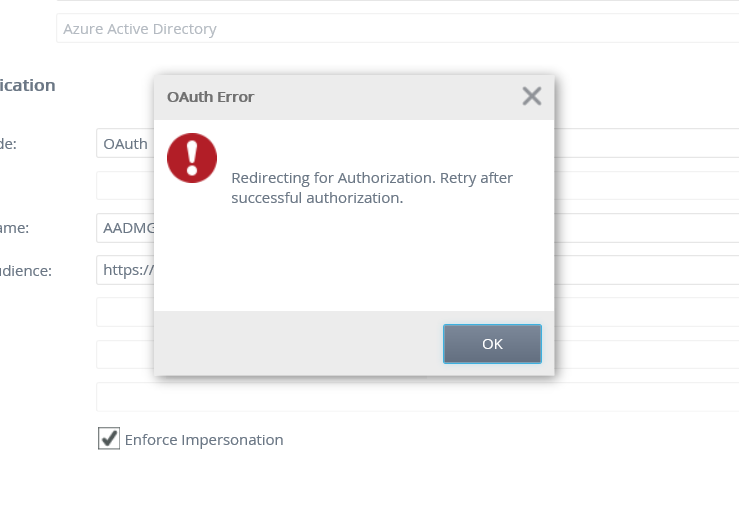Click the partially visible 'ication' section heading

27,85
